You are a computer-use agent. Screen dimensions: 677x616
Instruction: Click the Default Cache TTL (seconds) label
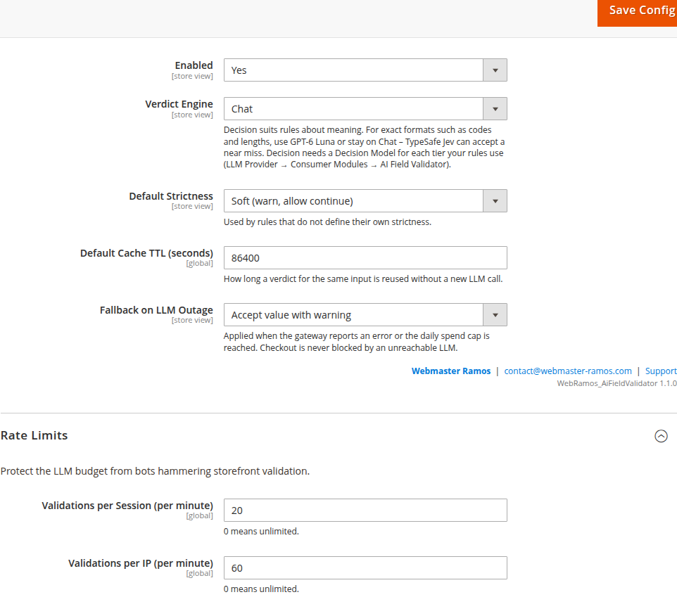(146, 253)
